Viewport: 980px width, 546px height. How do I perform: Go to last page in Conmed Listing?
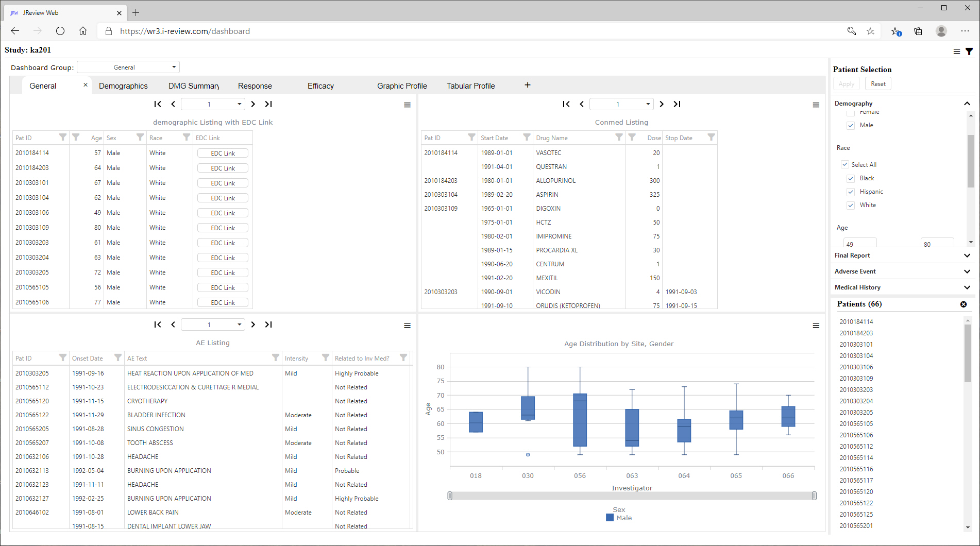pyautogui.click(x=677, y=104)
